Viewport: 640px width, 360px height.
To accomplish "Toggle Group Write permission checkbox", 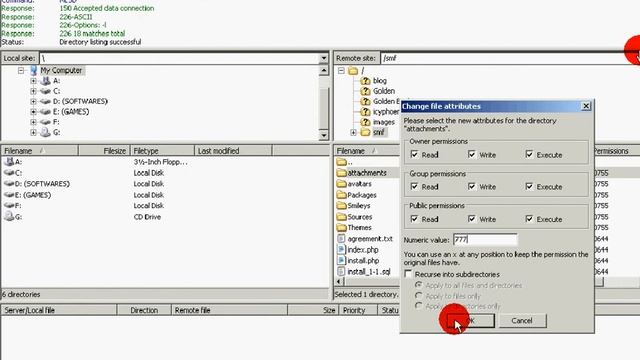I will 472,187.
